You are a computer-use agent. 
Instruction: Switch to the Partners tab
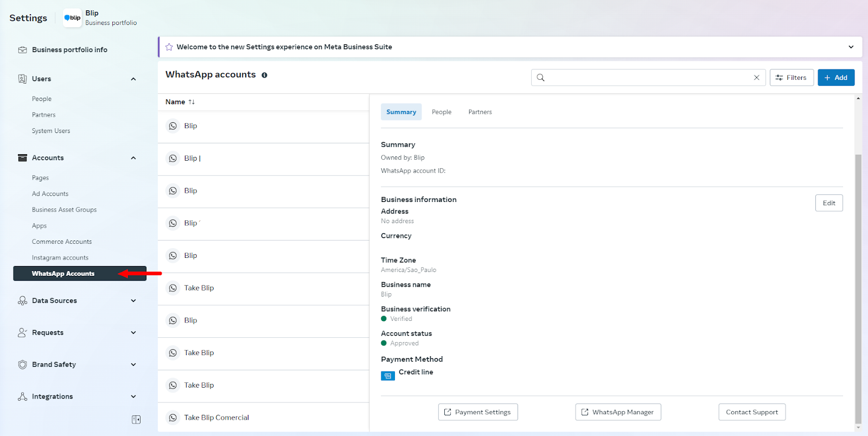point(480,112)
